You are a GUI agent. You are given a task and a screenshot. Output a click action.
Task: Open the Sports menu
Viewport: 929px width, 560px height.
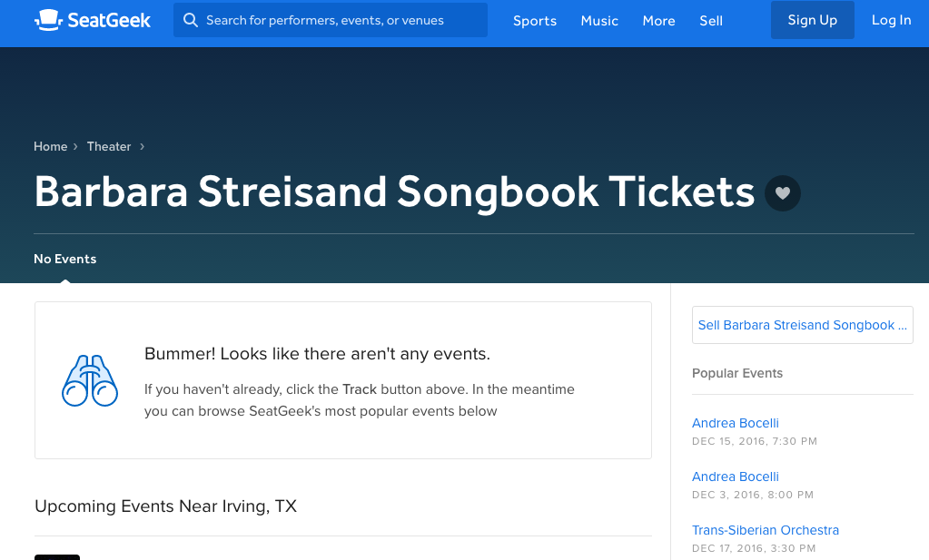534,21
